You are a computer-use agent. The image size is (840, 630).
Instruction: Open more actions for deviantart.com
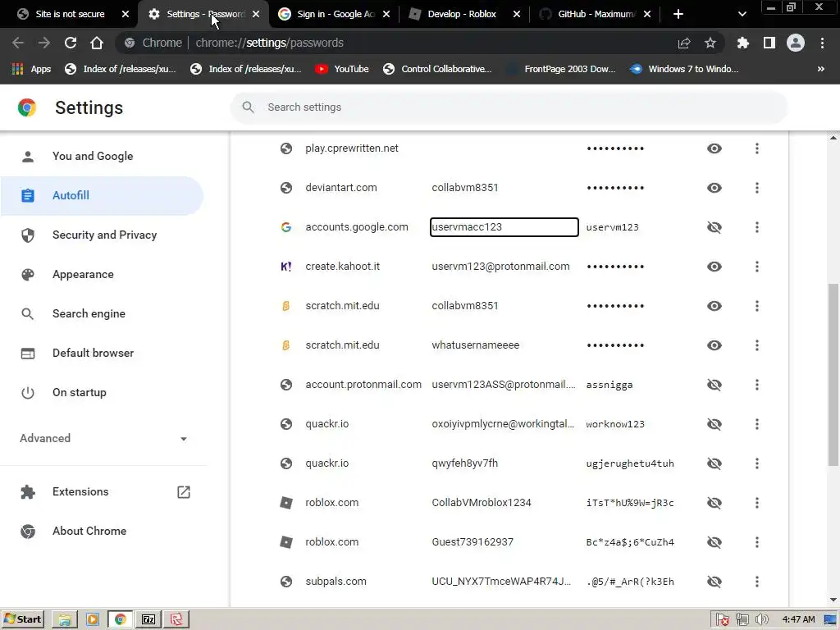pyautogui.click(x=756, y=188)
